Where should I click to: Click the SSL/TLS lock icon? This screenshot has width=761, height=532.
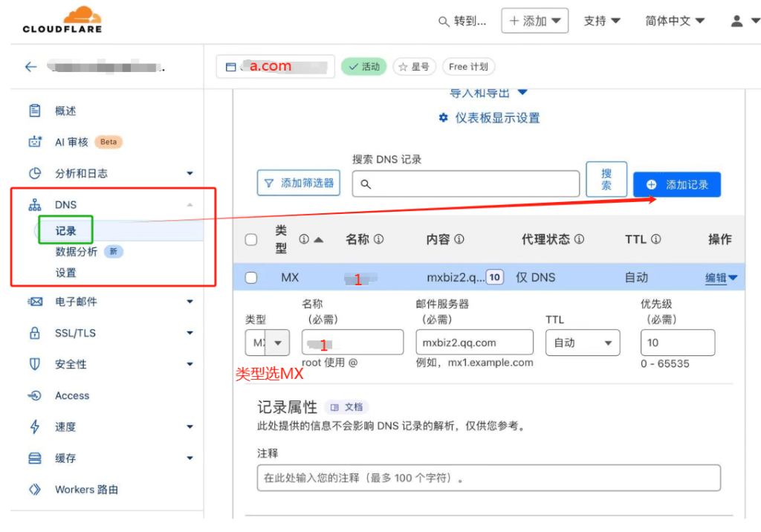35,333
